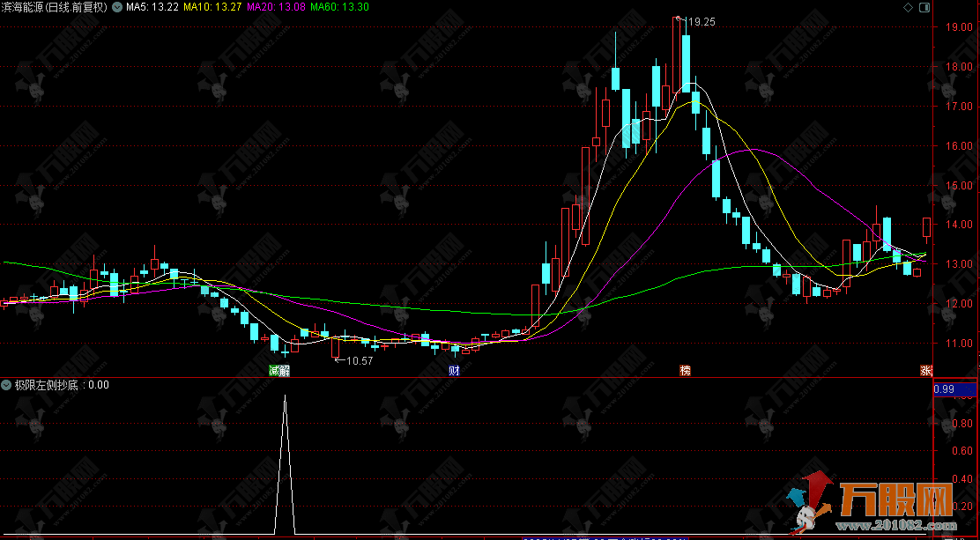Click the 滨海能源 (日线.前复权) chart title

tap(55, 7)
